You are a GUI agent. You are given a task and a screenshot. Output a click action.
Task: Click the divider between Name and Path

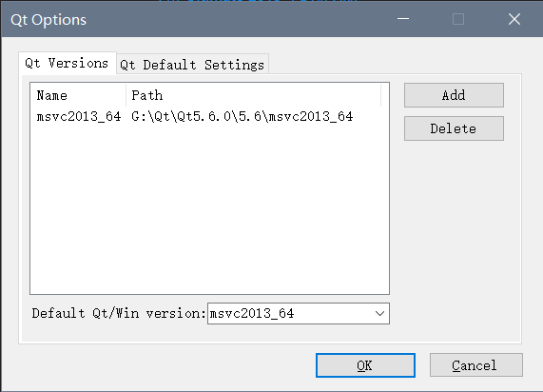click(x=126, y=95)
